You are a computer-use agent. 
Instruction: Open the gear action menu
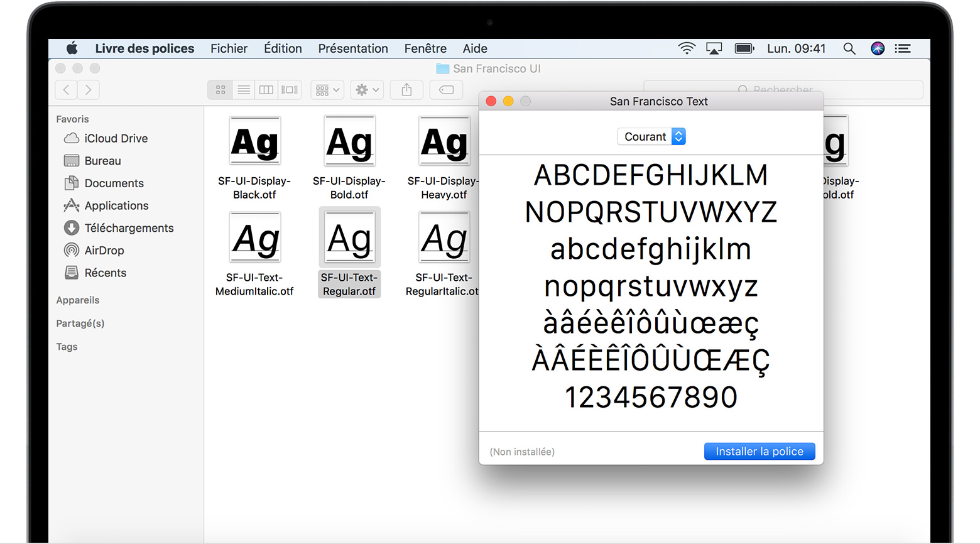[367, 90]
